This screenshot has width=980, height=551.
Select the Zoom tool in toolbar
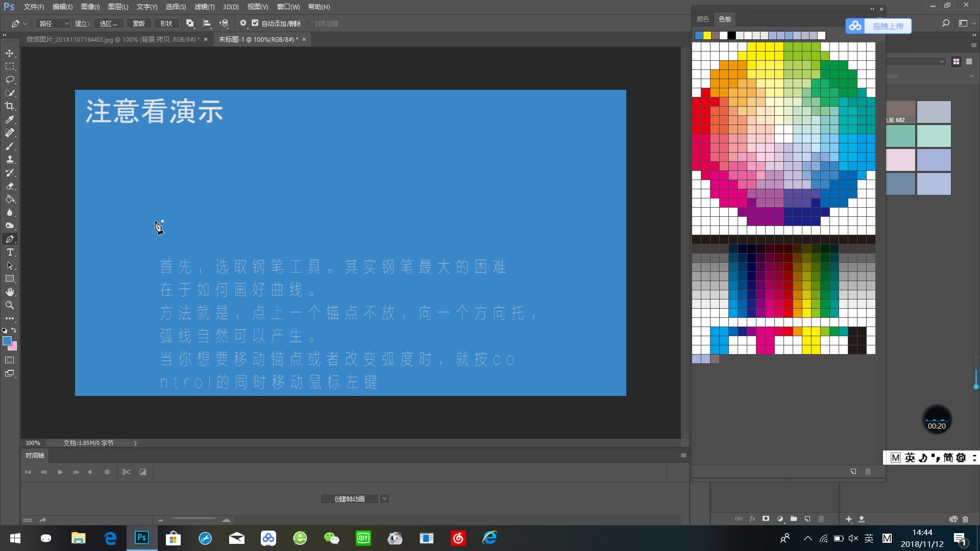[x=10, y=305]
